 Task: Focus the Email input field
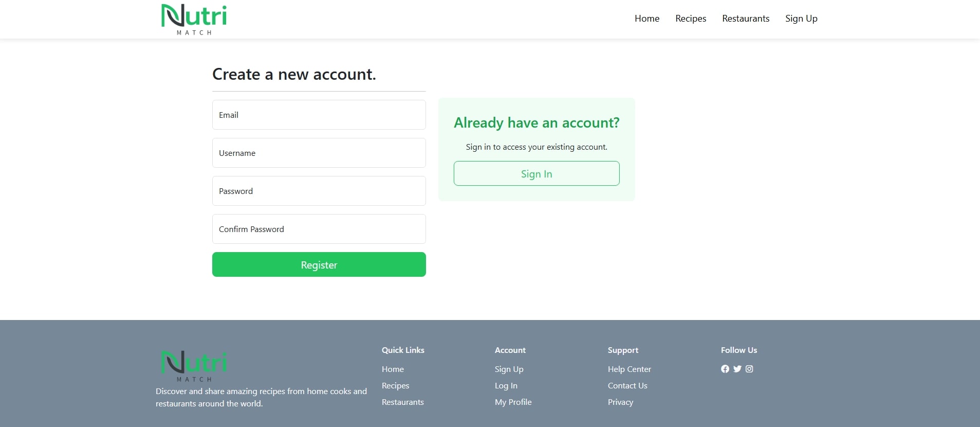tap(319, 115)
